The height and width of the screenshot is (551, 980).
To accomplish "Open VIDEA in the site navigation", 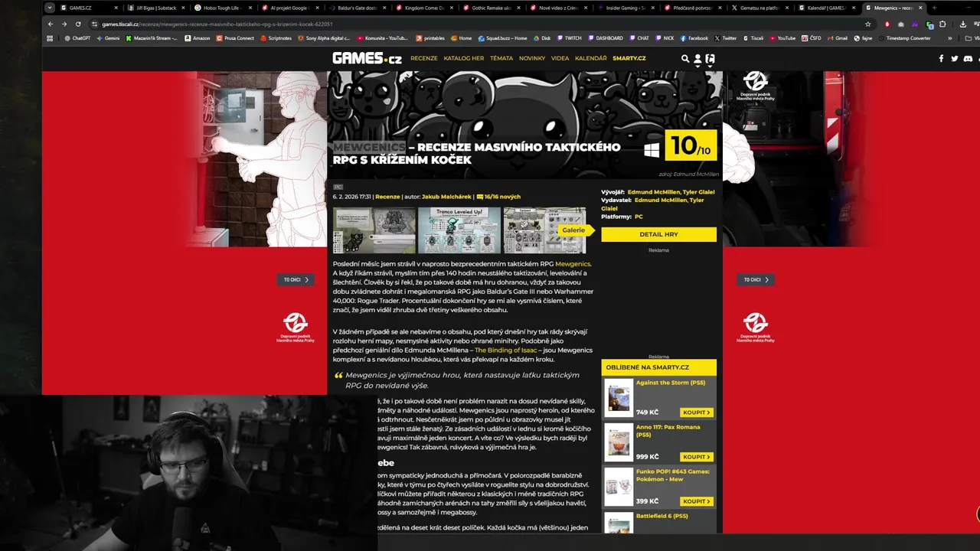I will [x=560, y=58].
